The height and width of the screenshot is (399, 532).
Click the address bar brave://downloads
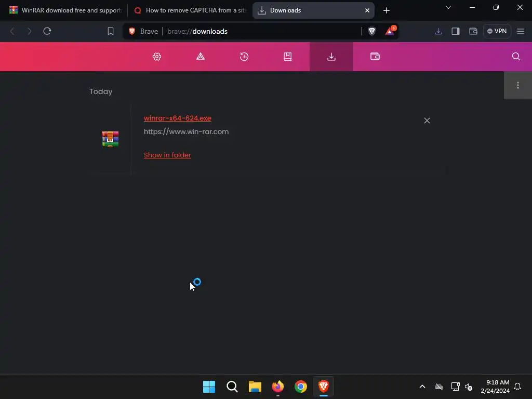point(261,31)
